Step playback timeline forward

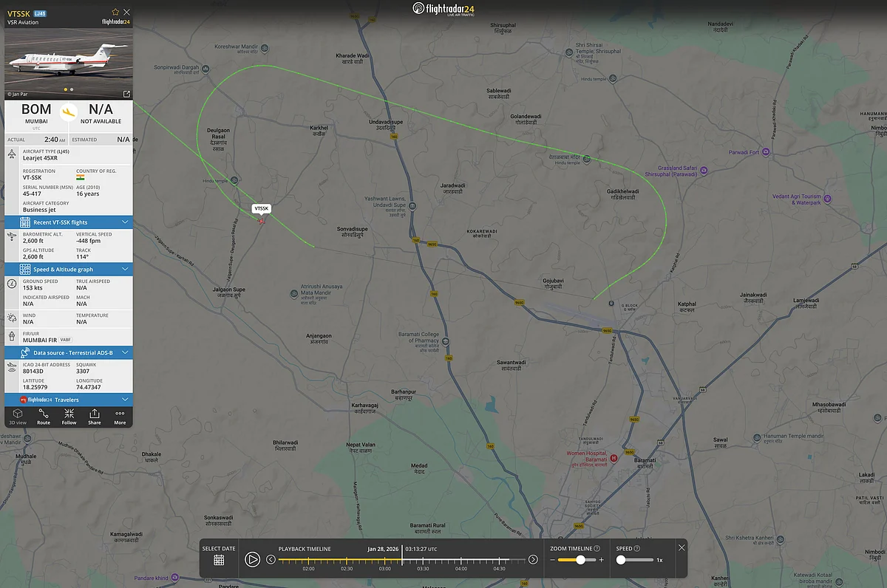point(533,559)
